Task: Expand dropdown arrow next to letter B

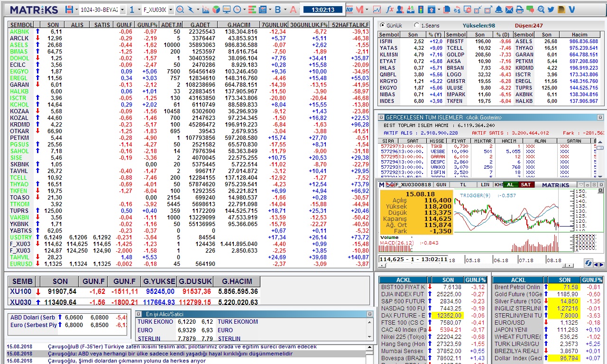Action: (x=285, y=9)
